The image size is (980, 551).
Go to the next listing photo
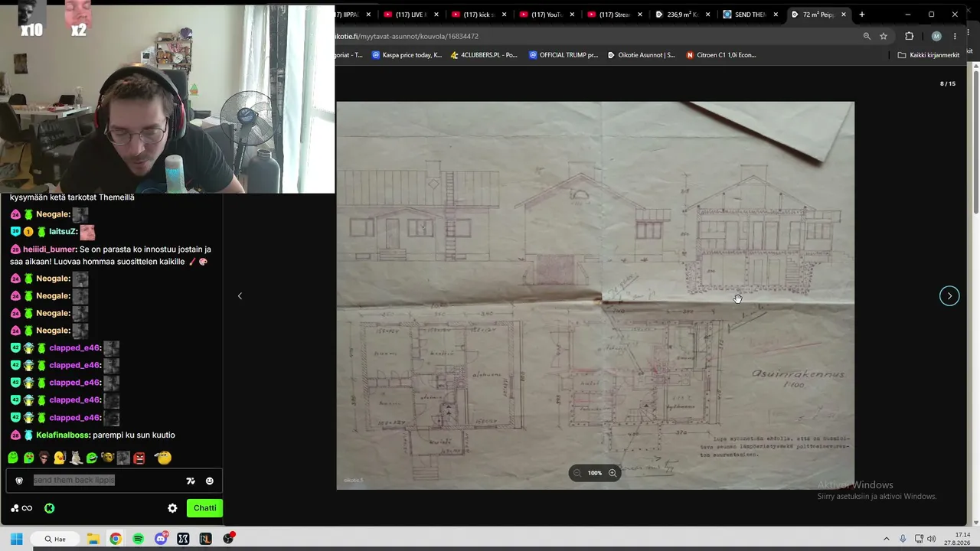[949, 296]
